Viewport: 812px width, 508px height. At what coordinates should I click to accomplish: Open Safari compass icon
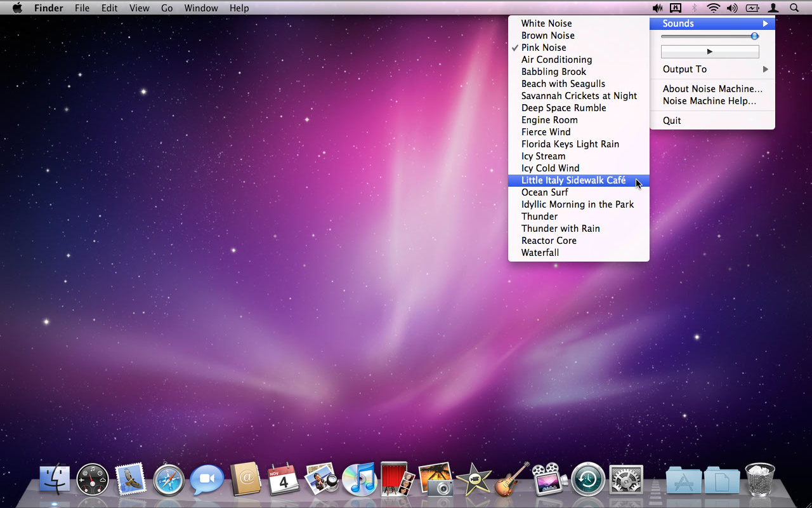tap(169, 479)
